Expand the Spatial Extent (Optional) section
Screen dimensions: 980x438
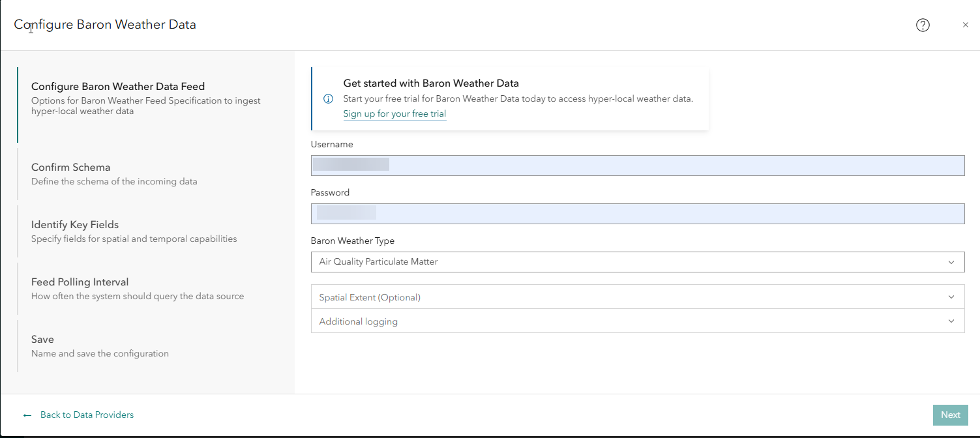pos(637,297)
